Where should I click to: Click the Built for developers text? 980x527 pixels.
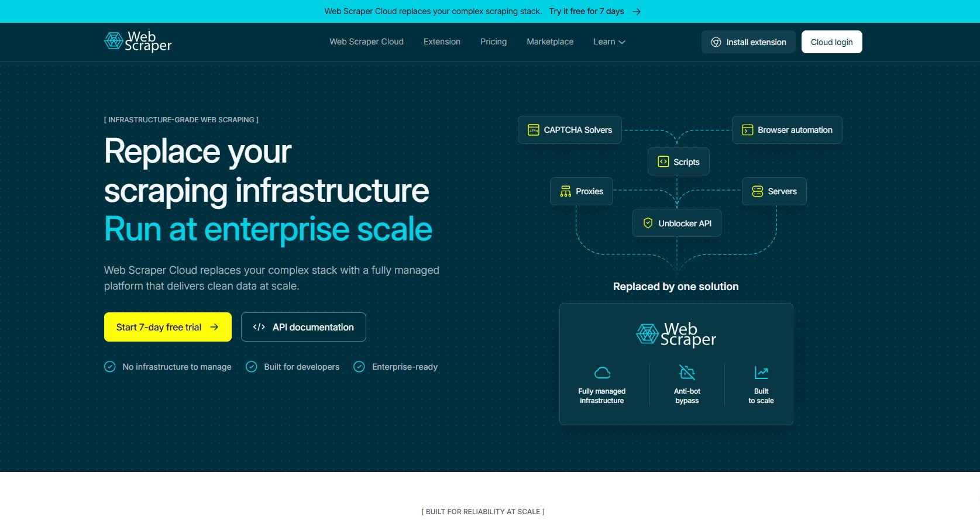pos(301,367)
